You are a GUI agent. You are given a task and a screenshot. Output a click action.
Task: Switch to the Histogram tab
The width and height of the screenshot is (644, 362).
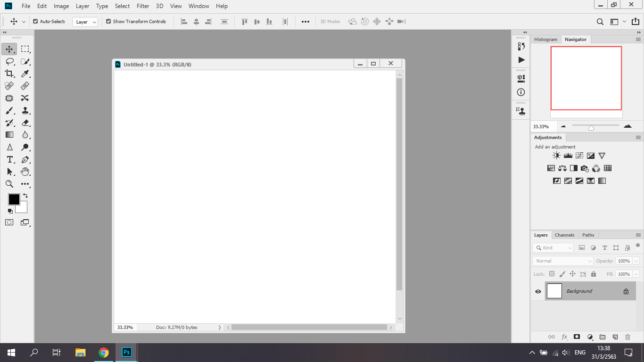[x=545, y=40]
